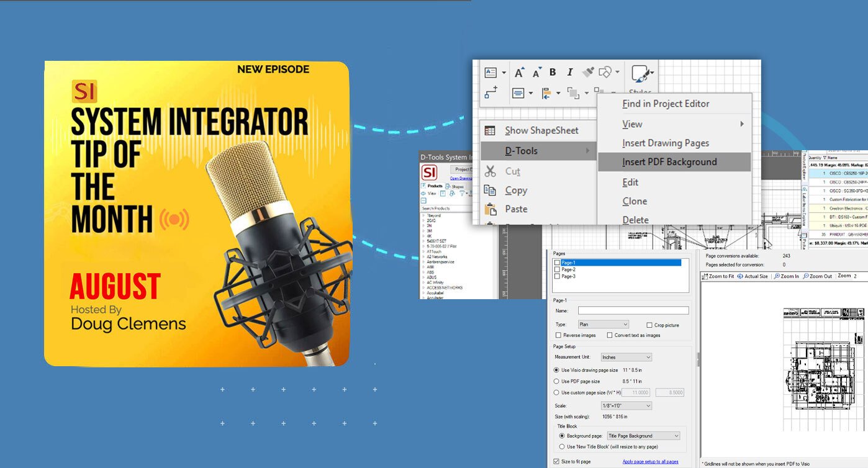Open the Scale dropdown showing 1/8"=1'0"

[x=626, y=405]
